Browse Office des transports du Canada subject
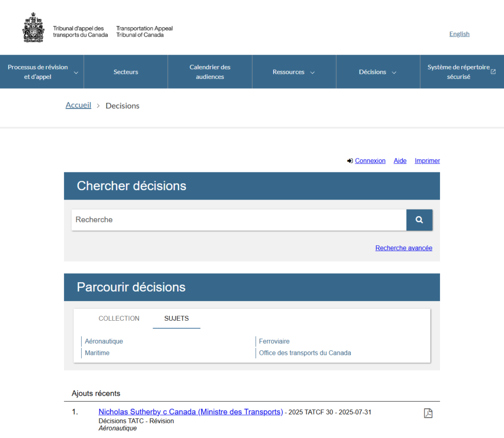Viewport: 504px width, 438px height. 305,353
